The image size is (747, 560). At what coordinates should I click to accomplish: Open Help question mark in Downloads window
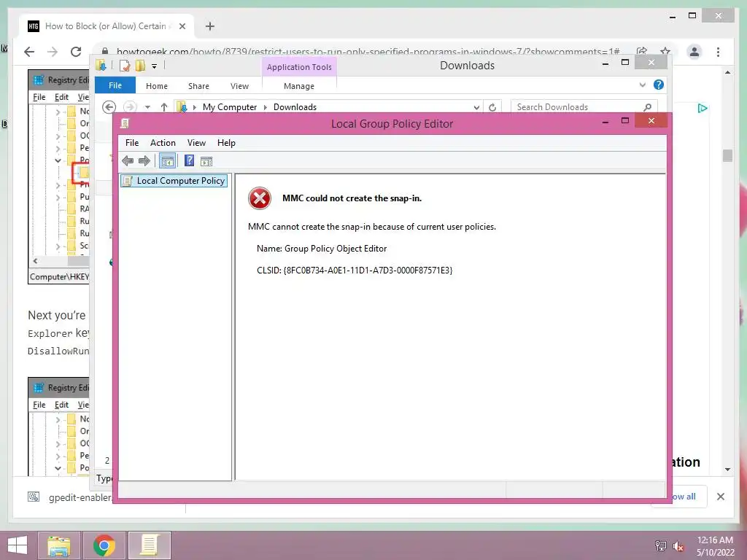(659, 85)
